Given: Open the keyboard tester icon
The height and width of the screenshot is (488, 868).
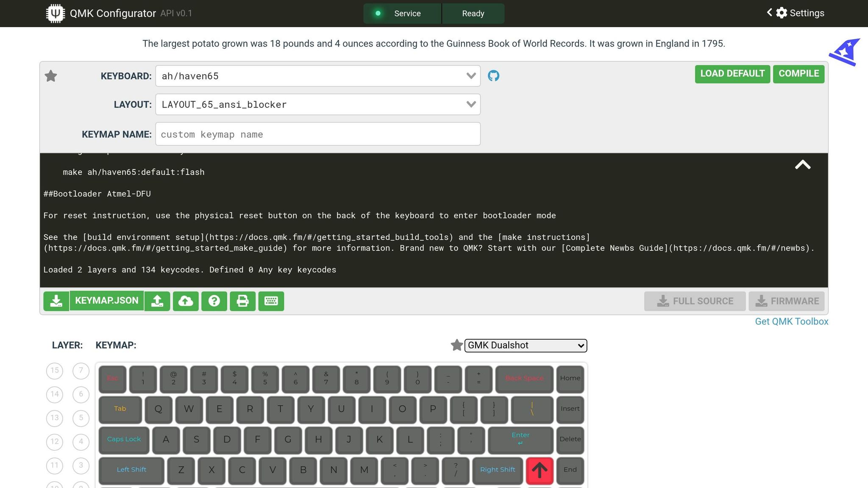Looking at the screenshot, I should [x=271, y=301].
